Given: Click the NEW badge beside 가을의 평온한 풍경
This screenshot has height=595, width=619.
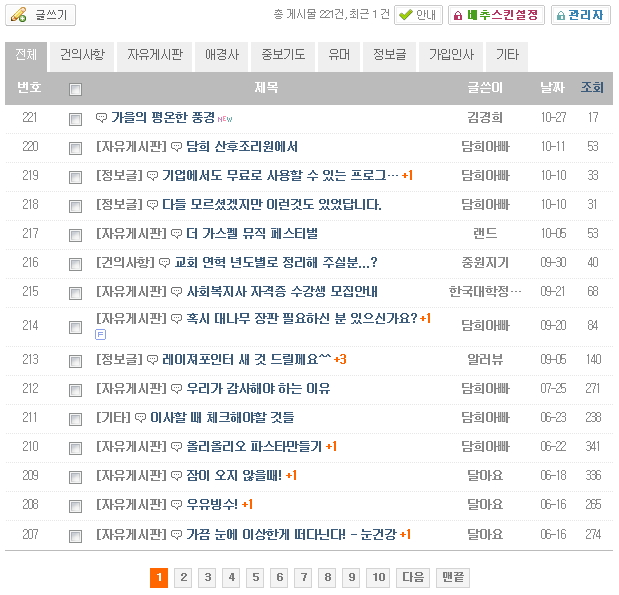Looking at the screenshot, I should point(225,119).
